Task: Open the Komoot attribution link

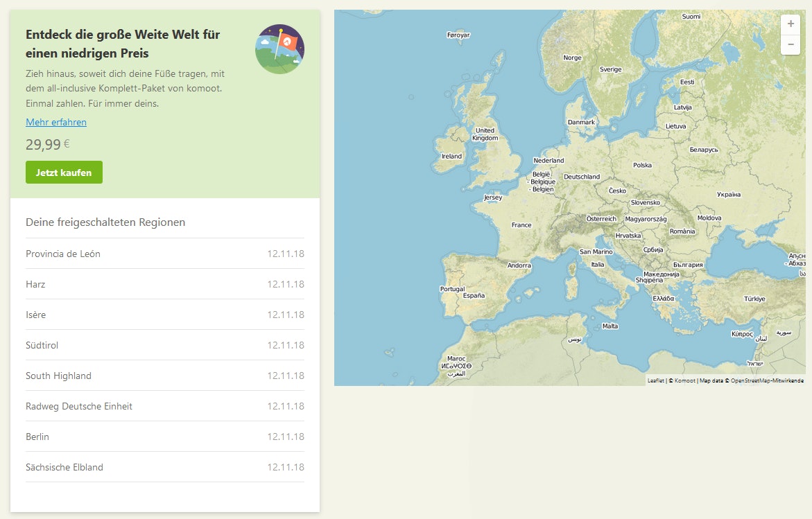Action: coord(685,380)
